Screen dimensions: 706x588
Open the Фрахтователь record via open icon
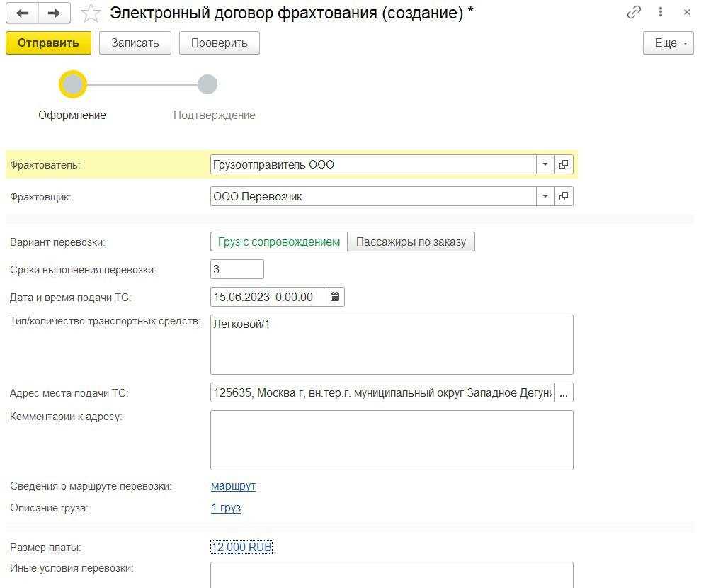tap(564, 164)
